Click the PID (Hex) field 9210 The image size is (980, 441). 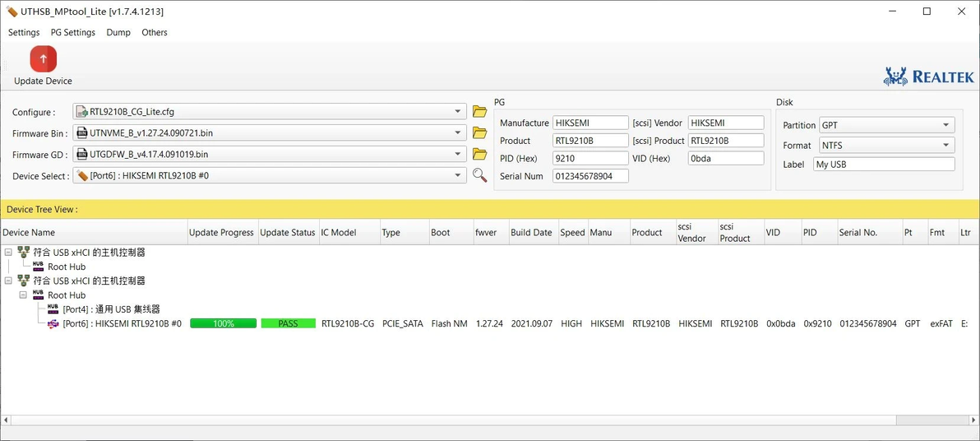coord(590,158)
